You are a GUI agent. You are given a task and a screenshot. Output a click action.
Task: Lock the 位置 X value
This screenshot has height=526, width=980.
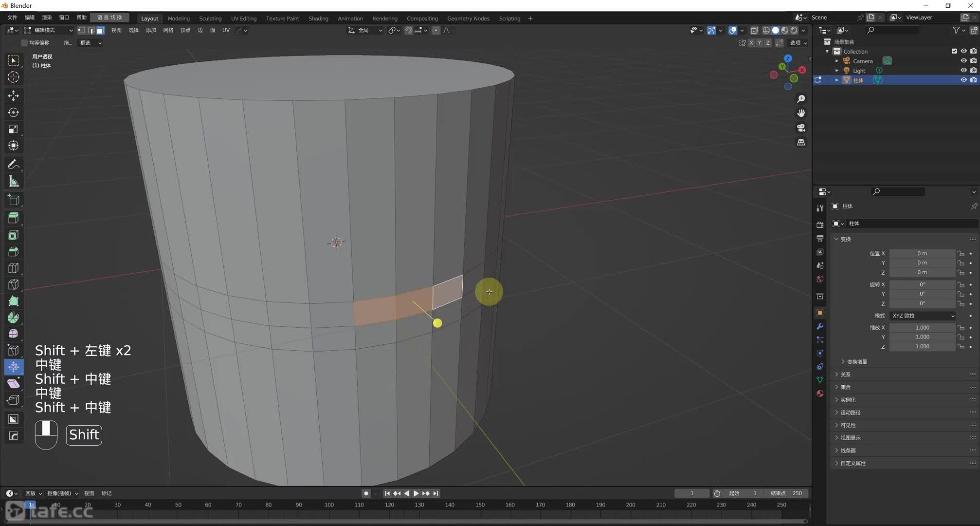coord(961,254)
